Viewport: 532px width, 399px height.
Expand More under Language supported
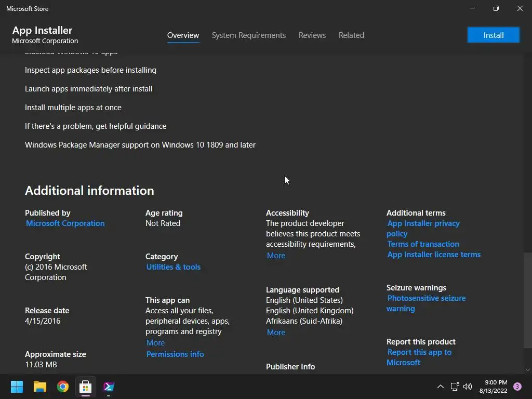(276, 332)
